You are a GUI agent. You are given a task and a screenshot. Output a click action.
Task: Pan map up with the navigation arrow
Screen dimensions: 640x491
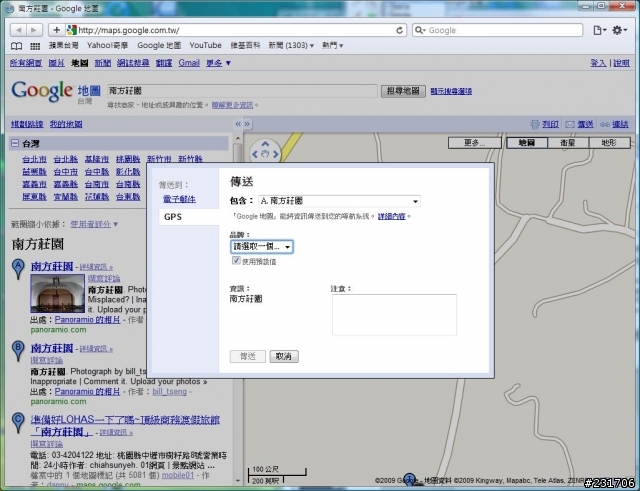tap(265, 144)
